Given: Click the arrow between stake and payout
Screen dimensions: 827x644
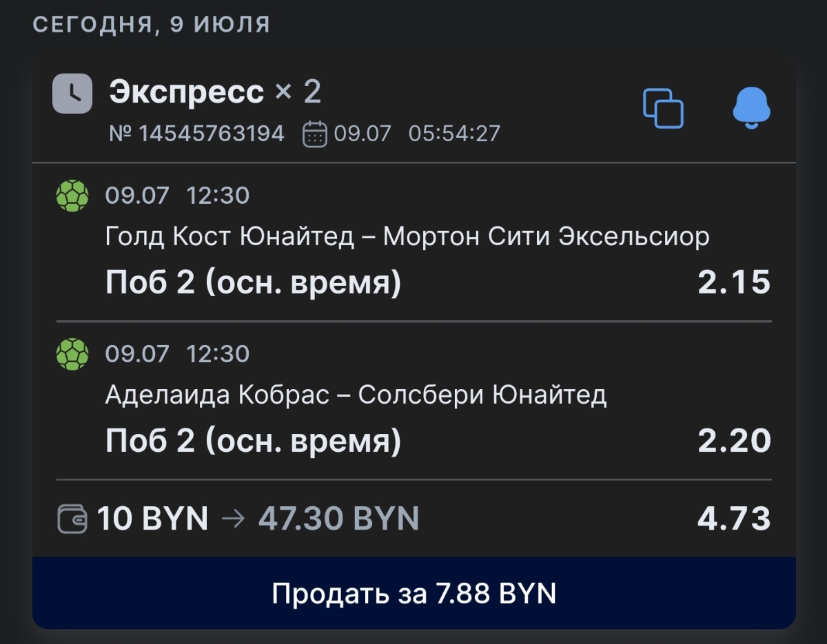Looking at the screenshot, I should point(234,519).
